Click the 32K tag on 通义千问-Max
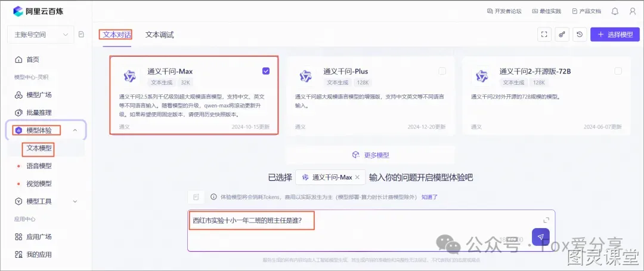This screenshot has width=644, height=271. coord(185,82)
